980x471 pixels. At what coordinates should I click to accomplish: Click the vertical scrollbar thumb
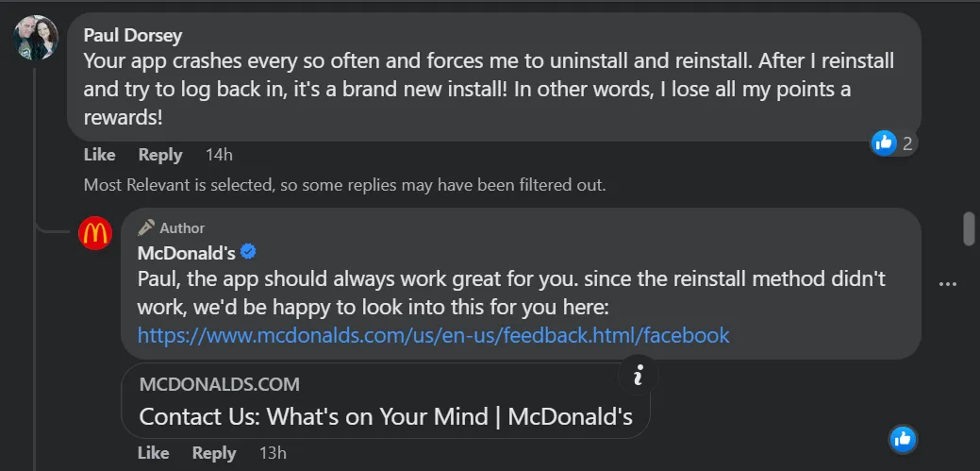pos(968,229)
